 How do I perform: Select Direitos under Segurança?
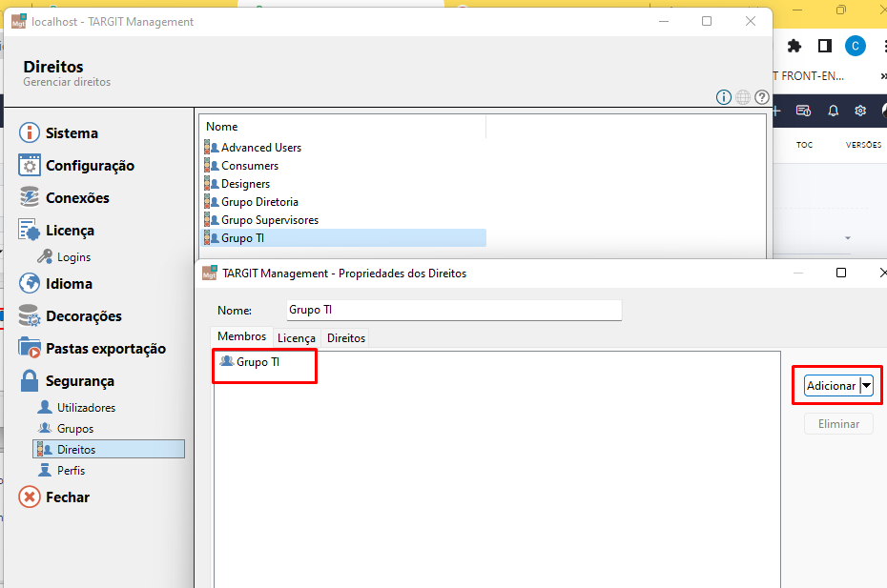[109, 449]
